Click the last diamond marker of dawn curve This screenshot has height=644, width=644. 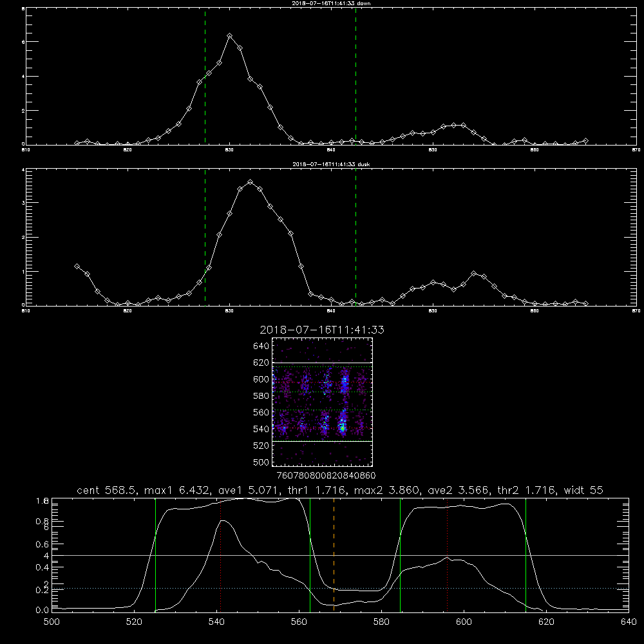585,141
